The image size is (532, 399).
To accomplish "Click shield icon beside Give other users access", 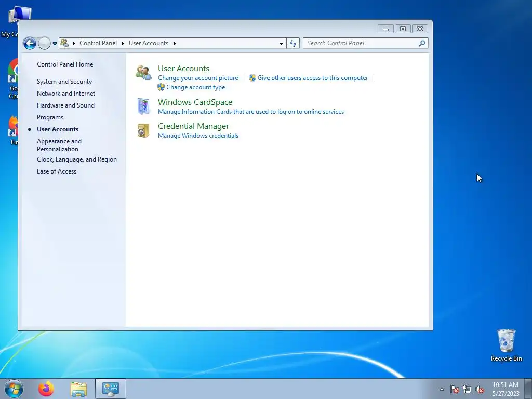I will [x=252, y=78].
